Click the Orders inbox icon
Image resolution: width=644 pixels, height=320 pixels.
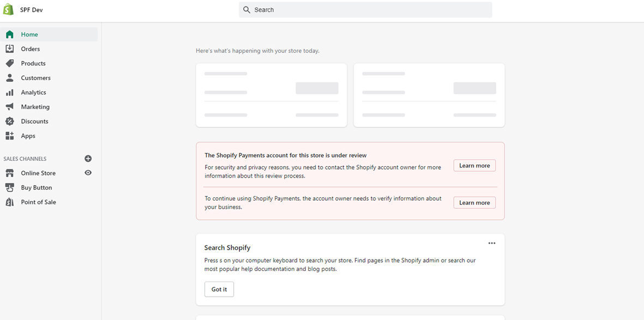coord(9,49)
